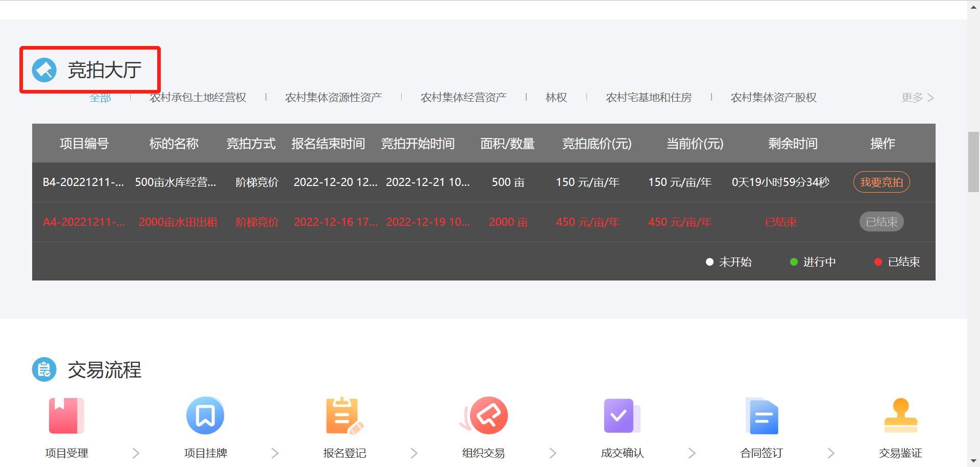Click the 450 元/亩/年 base price cell
The width and height of the screenshot is (980, 467).
[x=587, y=222]
